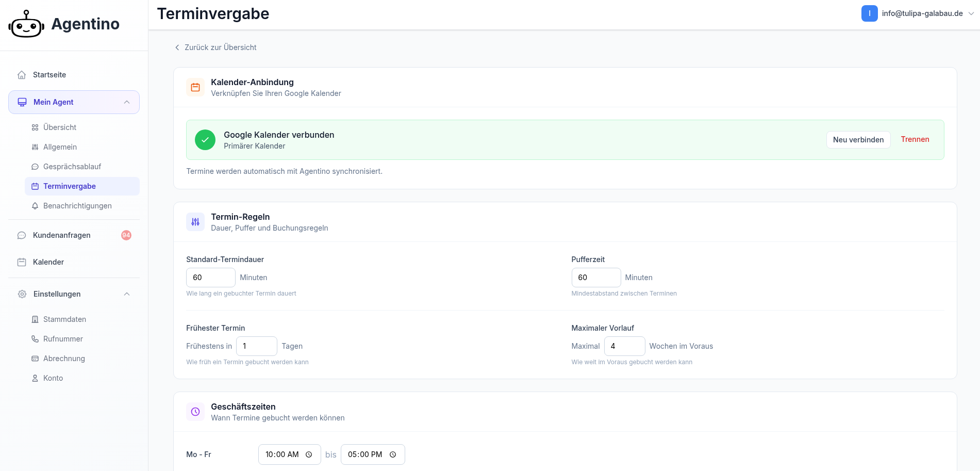The width and height of the screenshot is (980, 471).
Task: Click the Kalender icon in the sidebar
Action: [22, 262]
